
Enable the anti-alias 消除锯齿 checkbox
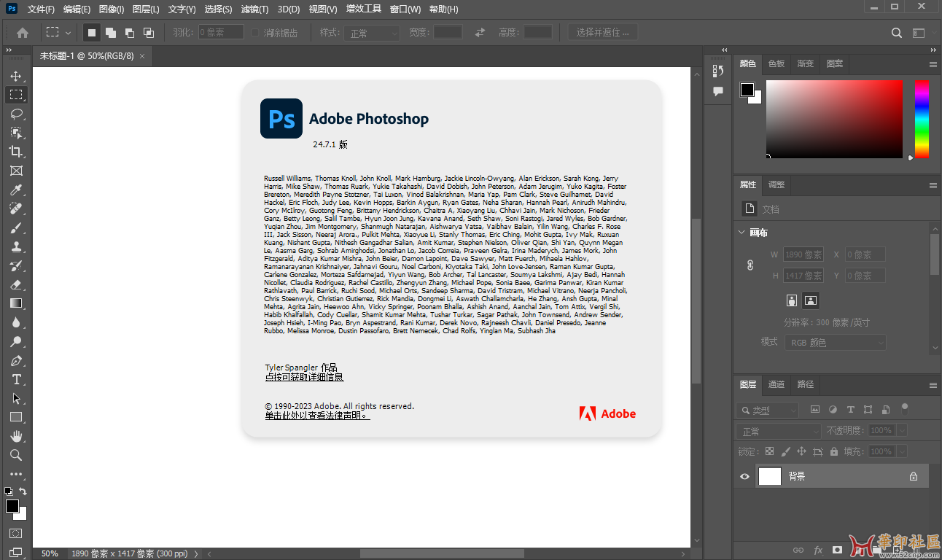(x=254, y=33)
